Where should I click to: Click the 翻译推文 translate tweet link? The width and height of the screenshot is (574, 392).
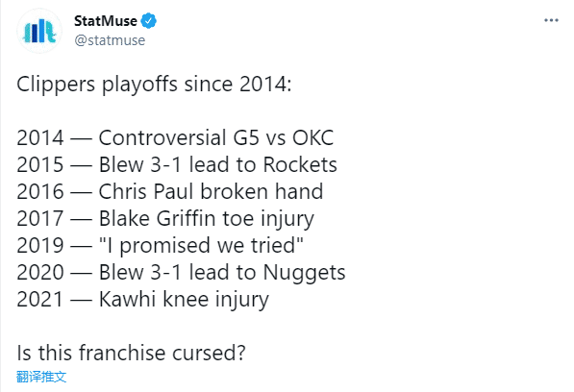click(x=41, y=377)
